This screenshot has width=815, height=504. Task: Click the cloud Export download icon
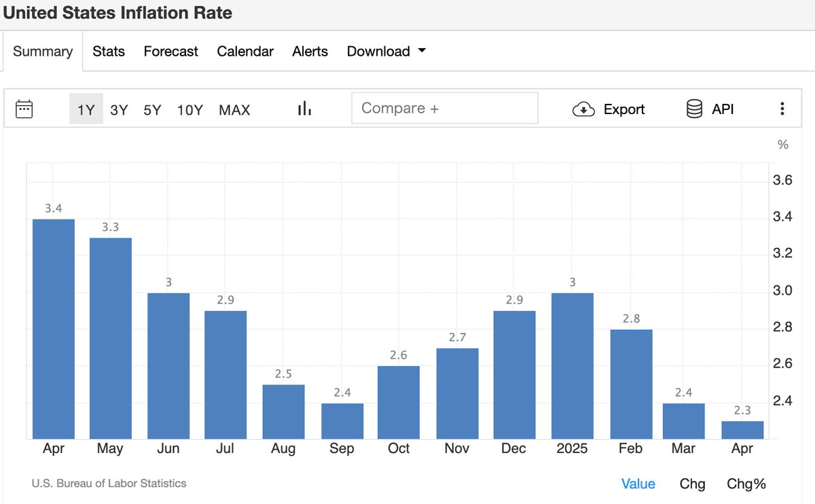[583, 109]
